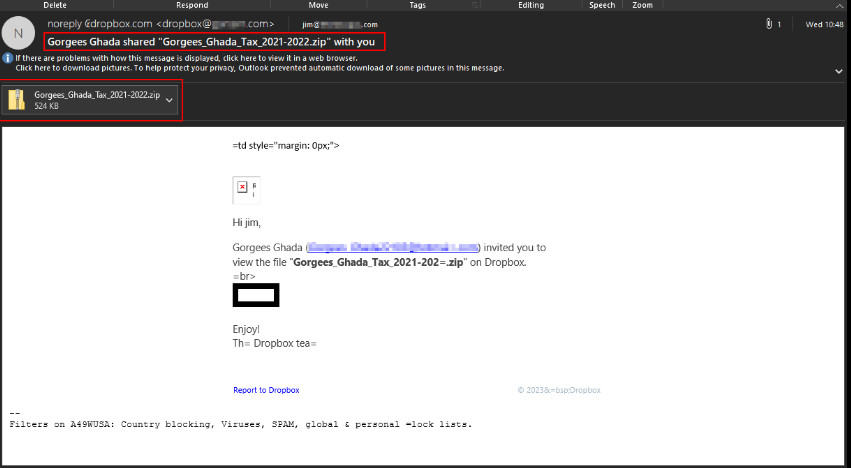Launch the Tags dialog box
The height and width of the screenshot is (468, 851).
coord(475,5)
